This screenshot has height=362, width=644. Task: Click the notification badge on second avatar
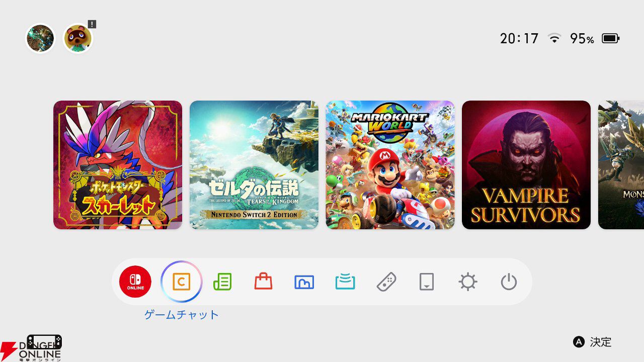pos(92,24)
